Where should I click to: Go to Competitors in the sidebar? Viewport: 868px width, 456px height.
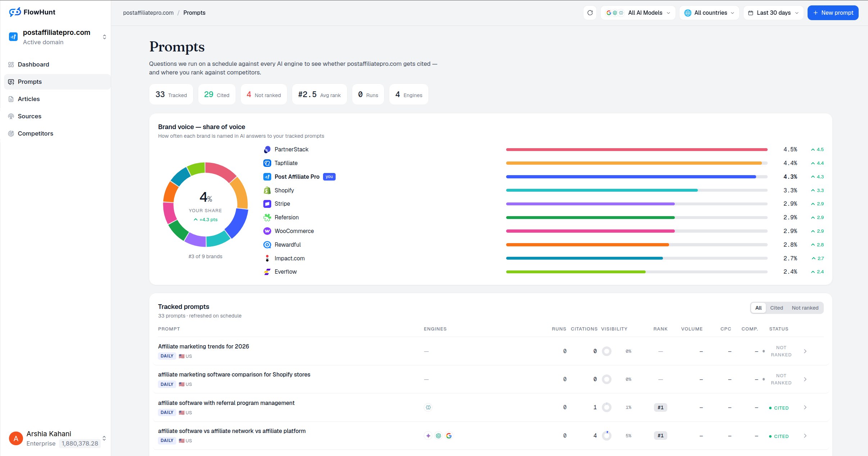coord(35,134)
